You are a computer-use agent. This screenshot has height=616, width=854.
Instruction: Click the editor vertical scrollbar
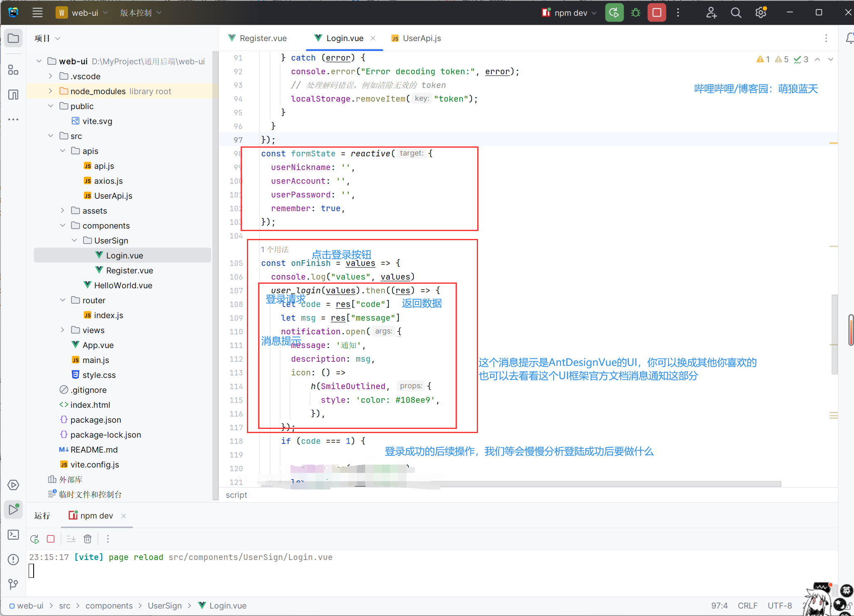point(834,335)
